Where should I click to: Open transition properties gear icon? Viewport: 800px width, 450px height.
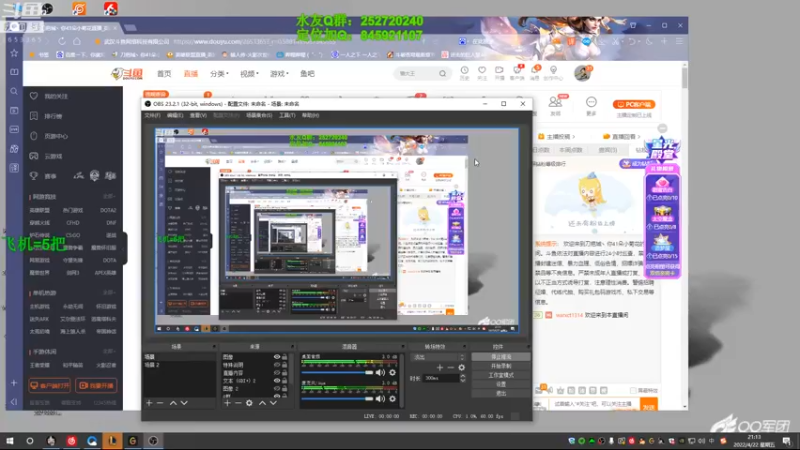point(461,367)
